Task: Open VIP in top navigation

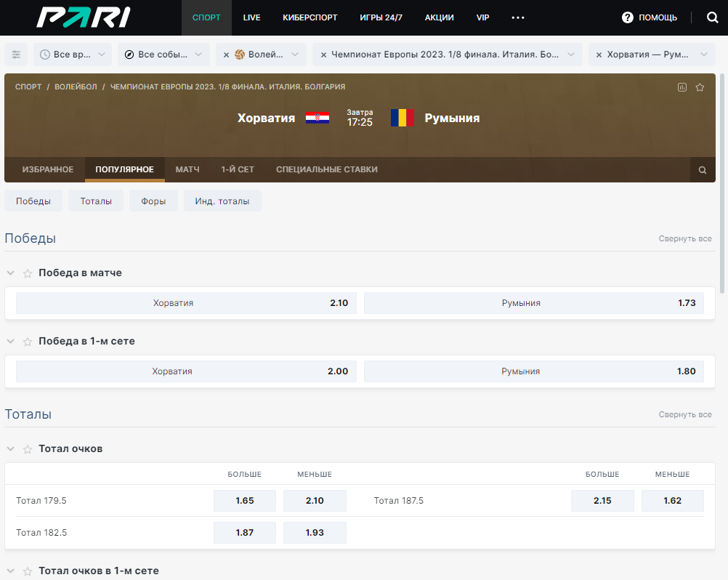Action: [483, 17]
